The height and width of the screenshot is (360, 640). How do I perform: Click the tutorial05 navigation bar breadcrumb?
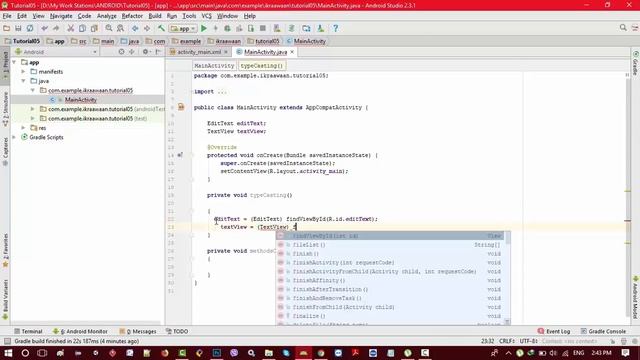(264, 41)
